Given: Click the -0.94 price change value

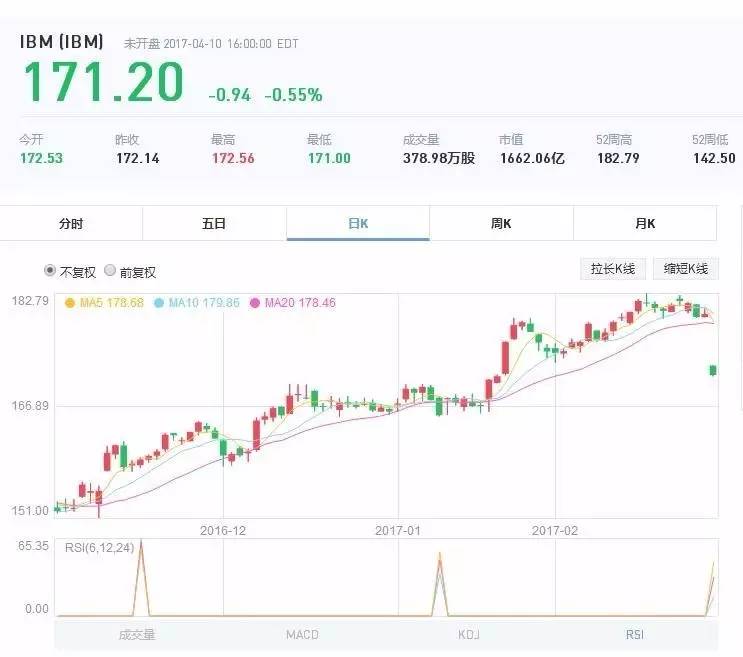Looking at the screenshot, I should pos(230,95).
